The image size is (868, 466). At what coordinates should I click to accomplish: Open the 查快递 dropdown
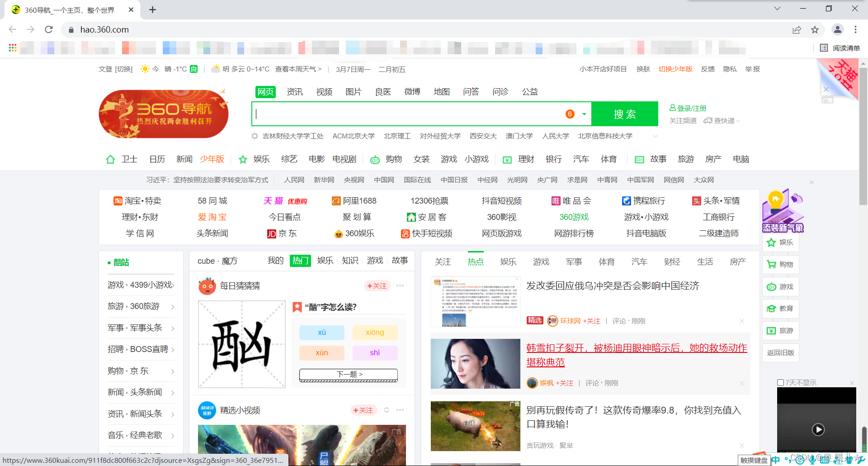pyautogui.click(x=722, y=121)
